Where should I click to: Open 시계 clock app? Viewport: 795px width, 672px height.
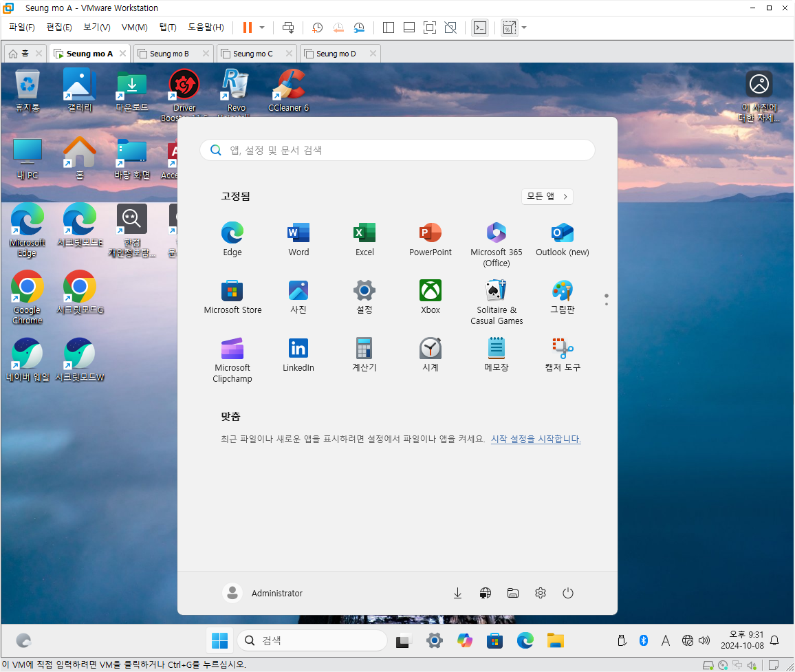click(x=430, y=354)
